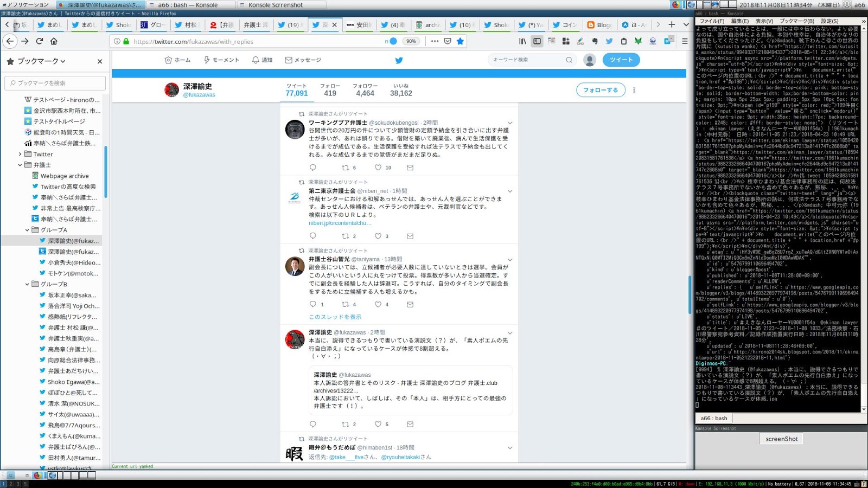Click the ブックマークを検索 search field
The height and width of the screenshot is (488, 868).
tap(55, 83)
